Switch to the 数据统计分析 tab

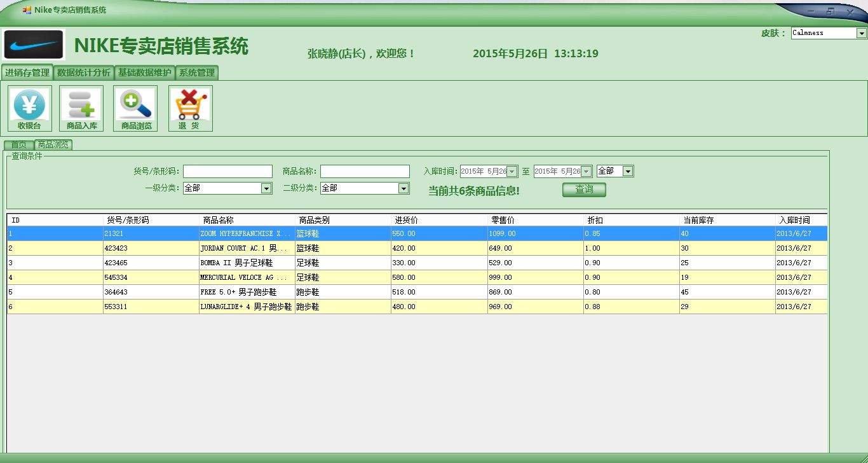click(x=84, y=73)
